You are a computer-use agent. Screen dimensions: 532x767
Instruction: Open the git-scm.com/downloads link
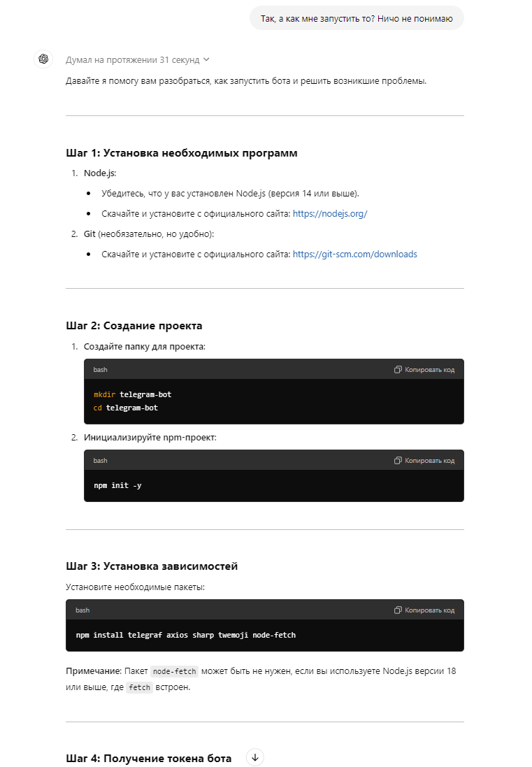tap(354, 254)
